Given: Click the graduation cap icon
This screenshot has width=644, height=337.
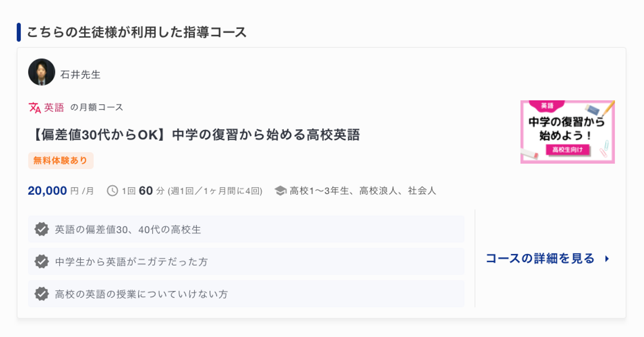Looking at the screenshot, I should pos(280,191).
